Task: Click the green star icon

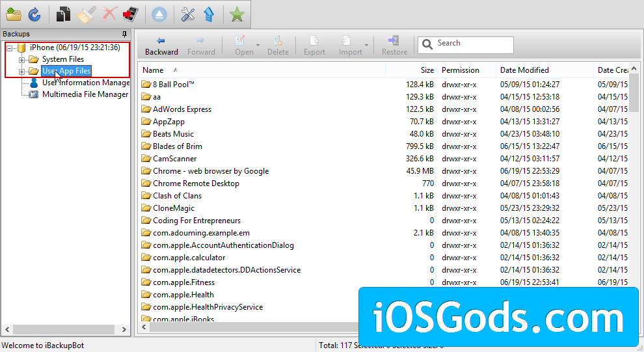Action: 237,14
